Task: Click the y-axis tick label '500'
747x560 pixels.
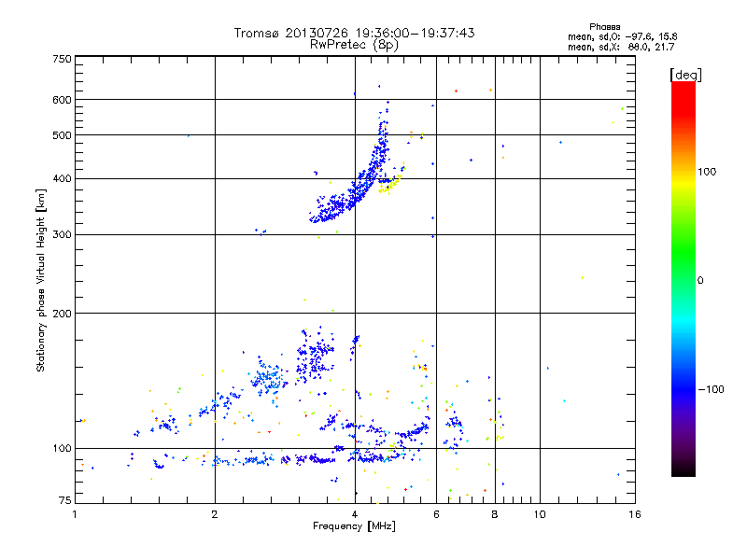Action: pos(62,135)
